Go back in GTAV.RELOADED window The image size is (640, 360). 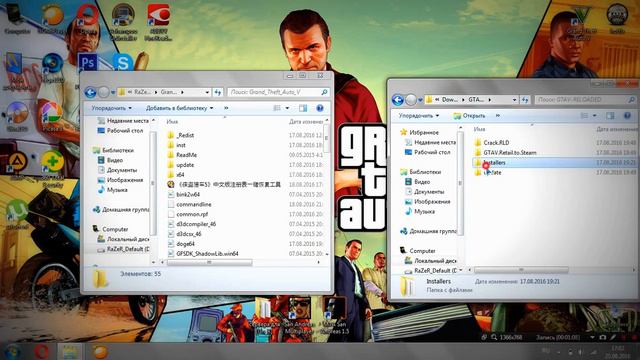[398, 100]
